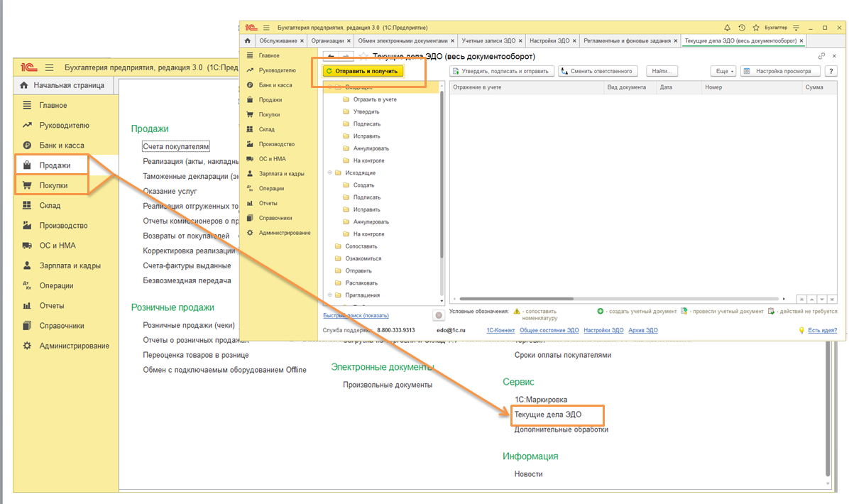Click the round clear icon beside quick search
Viewport: 849px width, 504px height.
click(439, 315)
